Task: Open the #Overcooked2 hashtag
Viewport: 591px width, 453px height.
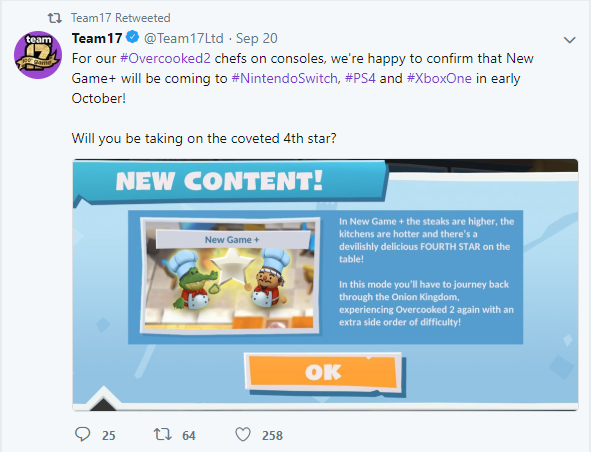Action: tap(165, 58)
